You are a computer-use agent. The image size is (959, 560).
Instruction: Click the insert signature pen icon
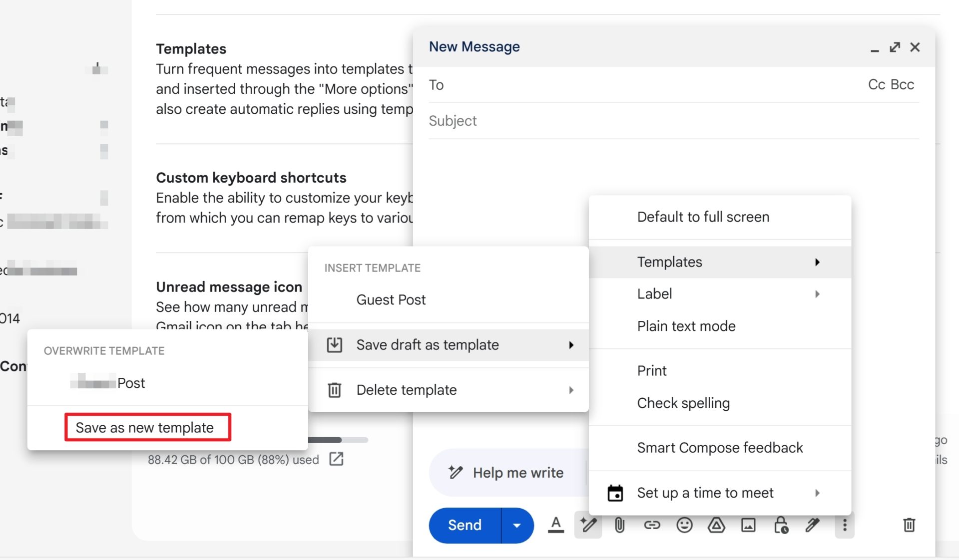coord(813,525)
